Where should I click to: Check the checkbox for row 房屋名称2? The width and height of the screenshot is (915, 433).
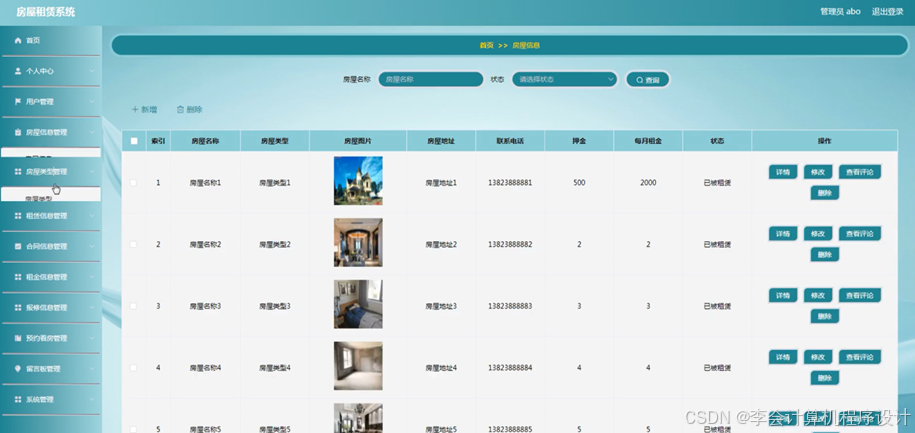point(134,245)
